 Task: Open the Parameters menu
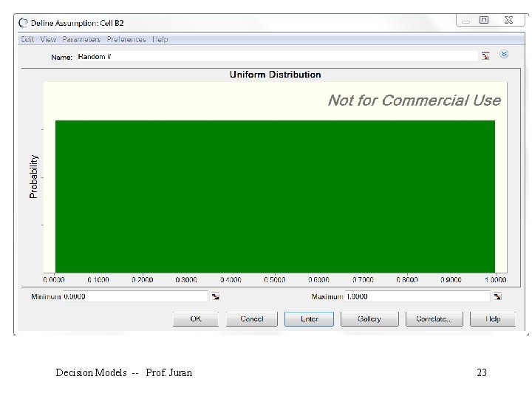(x=81, y=39)
